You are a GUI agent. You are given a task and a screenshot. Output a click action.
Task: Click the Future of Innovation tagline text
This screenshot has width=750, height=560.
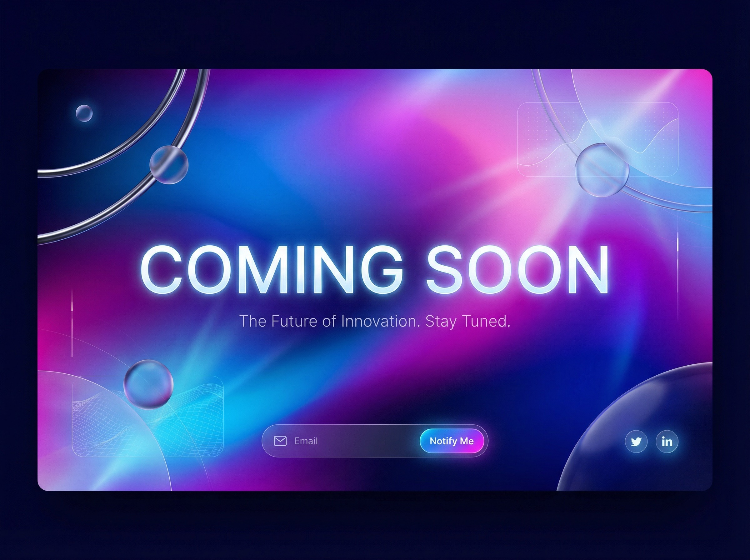tap(374, 321)
